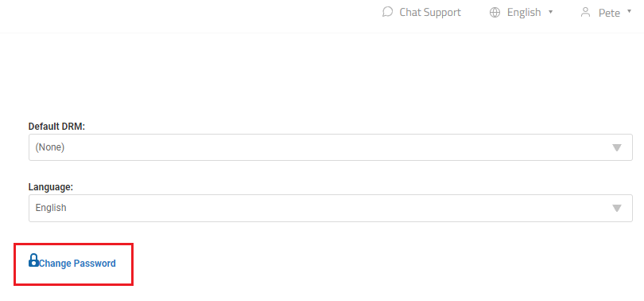
Task: Click the "Default DRM:" field label
Action: (56, 127)
